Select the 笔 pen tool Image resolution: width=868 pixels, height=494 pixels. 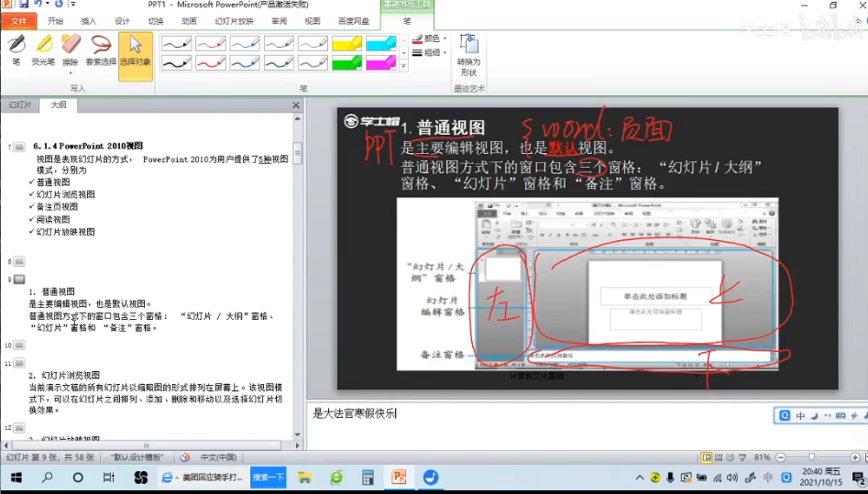[16, 50]
